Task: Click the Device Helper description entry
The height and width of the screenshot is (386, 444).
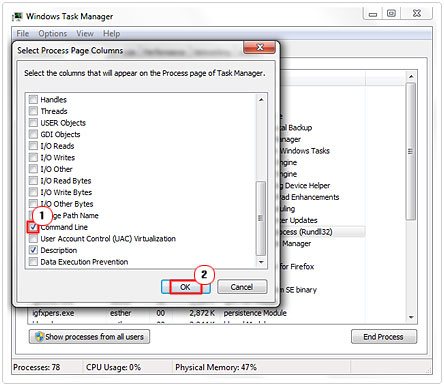Action: [x=305, y=186]
